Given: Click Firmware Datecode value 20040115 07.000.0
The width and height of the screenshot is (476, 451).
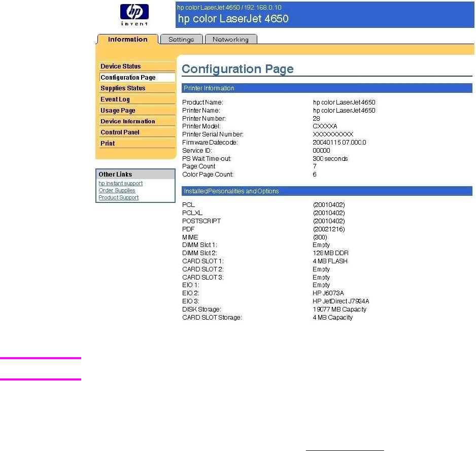Looking at the screenshot, I should tap(339, 143).
